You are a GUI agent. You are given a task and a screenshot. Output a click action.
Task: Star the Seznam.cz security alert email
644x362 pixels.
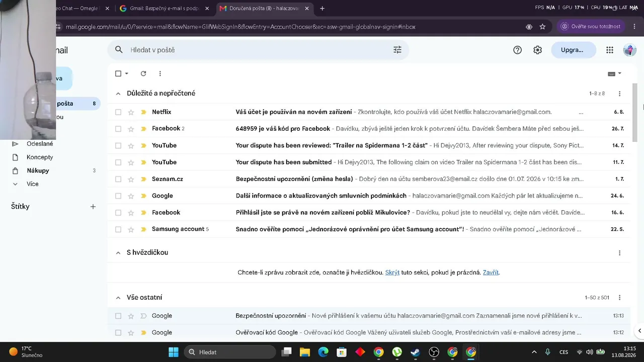tap(131, 179)
